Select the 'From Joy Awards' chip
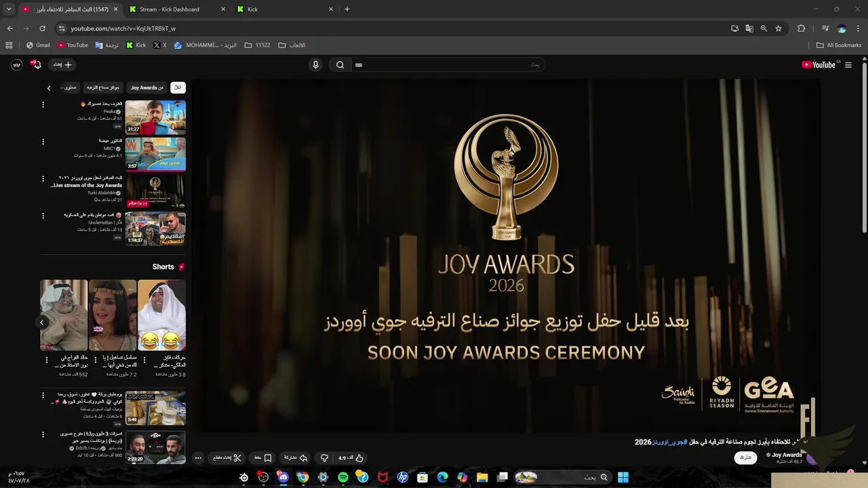This screenshot has width=868, height=488. (x=146, y=87)
